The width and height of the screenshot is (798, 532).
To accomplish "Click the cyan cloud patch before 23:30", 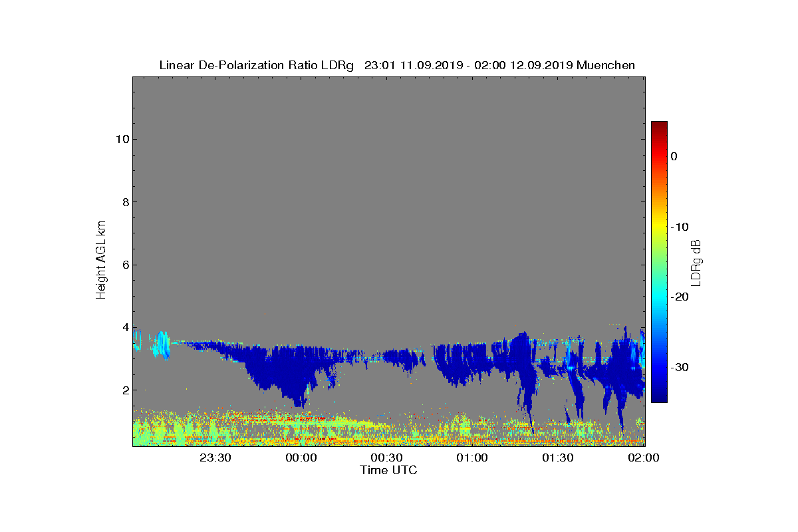I will pyautogui.click(x=160, y=345).
